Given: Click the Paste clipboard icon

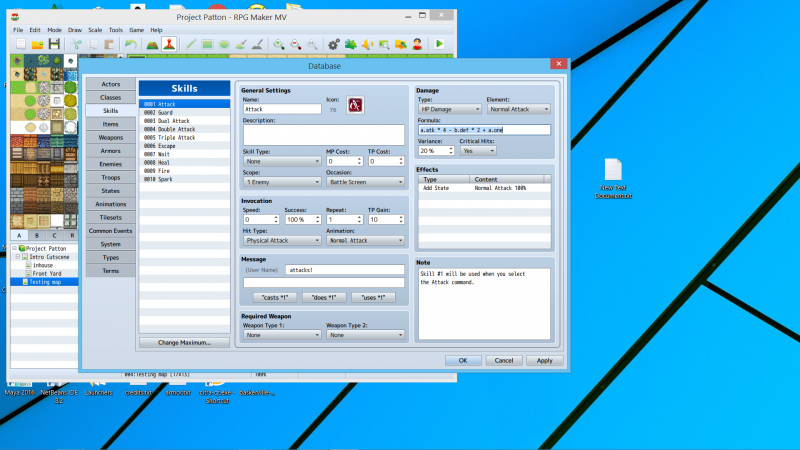Looking at the screenshot, I should [109, 44].
